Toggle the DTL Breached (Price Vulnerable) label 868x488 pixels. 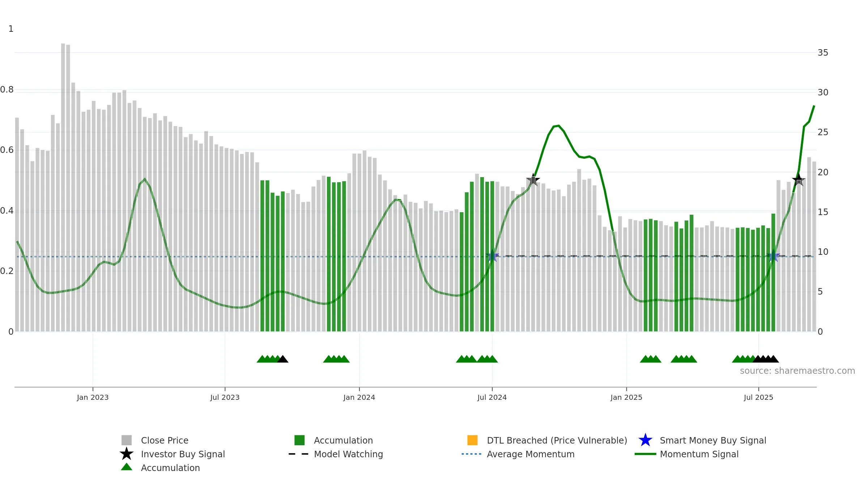click(557, 440)
